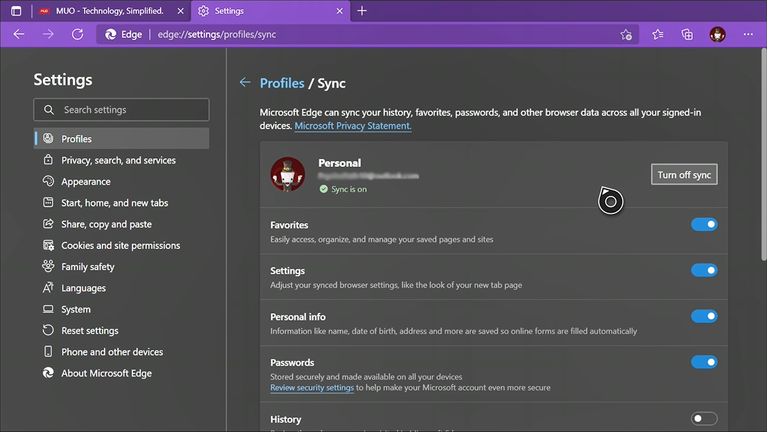Click the address bar URL edge://settings/profiles/sync

[x=217, y=34]
